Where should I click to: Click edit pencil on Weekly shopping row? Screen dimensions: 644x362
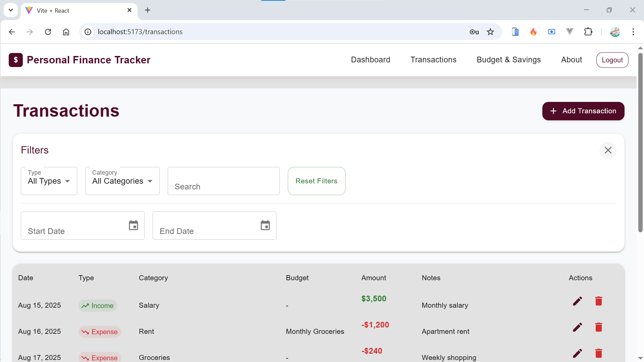[x=577, y=353]
